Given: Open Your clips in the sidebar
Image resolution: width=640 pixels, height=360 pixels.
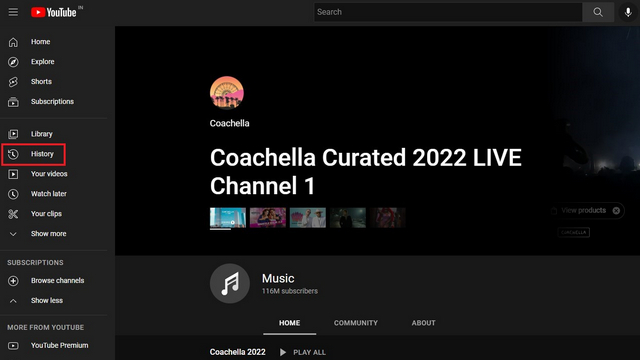Looking at the screenshot, I should (46, 214).
